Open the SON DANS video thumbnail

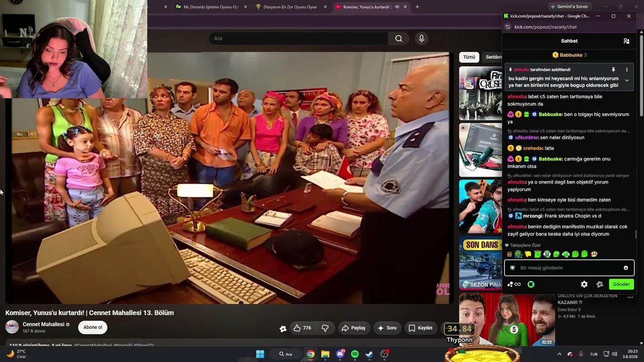point(480,263)
